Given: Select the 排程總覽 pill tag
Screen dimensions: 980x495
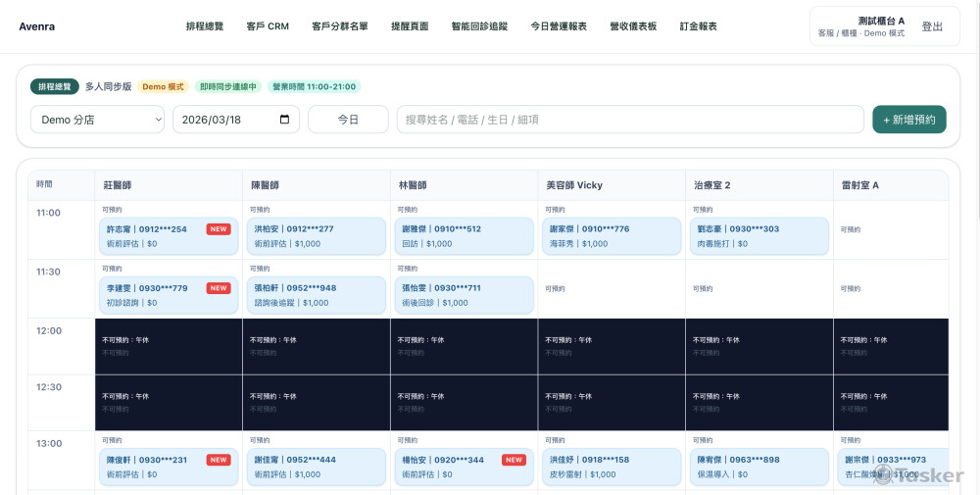Looking at the screenshot, I should tap(55, 86).
